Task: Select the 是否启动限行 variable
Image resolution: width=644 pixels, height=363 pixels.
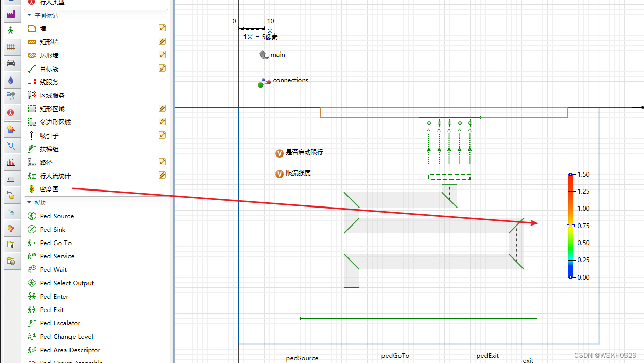Action: pyautogui.click(x=300, y=153)
